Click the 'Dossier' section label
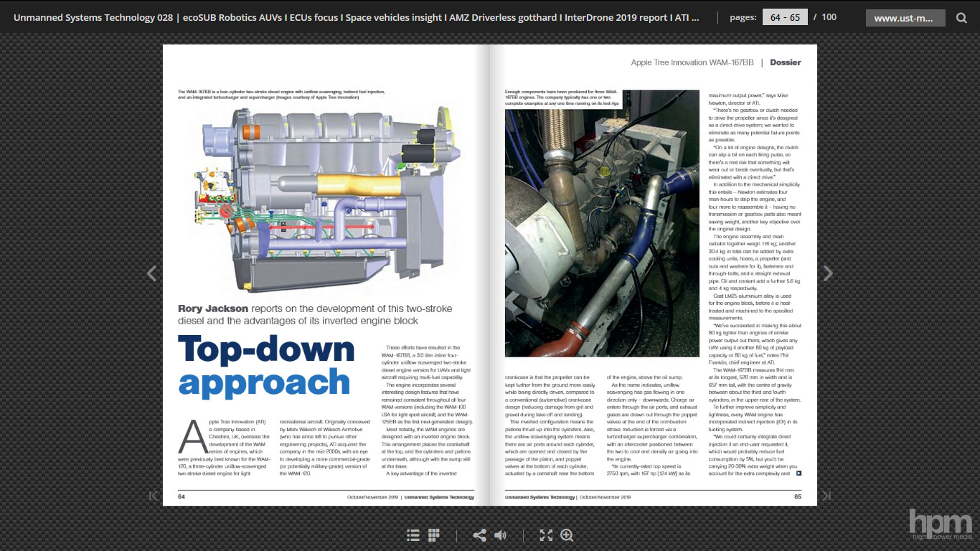This screenshot has height=551, width=980. point(786,62)
